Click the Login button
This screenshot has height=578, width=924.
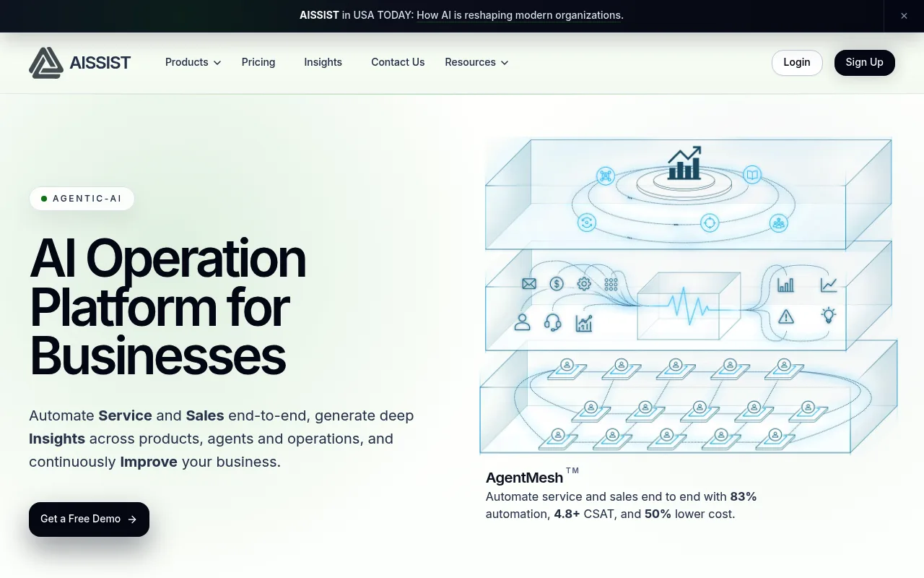click(797, 63)
